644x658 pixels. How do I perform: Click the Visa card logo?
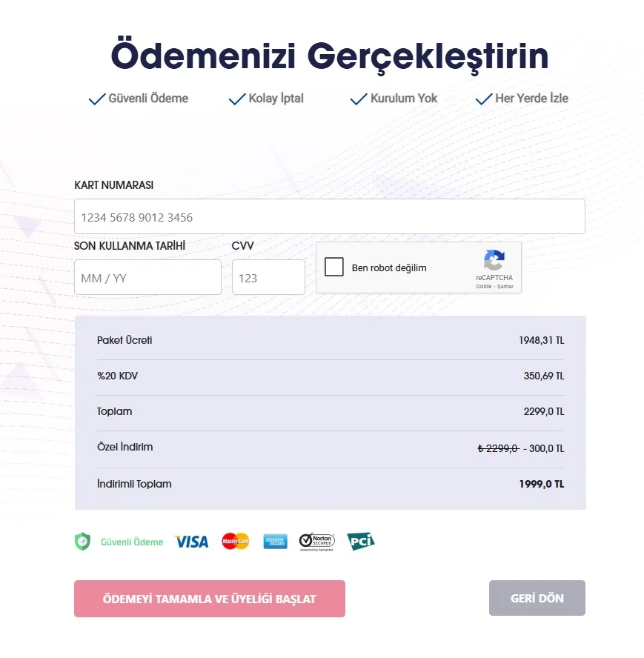click(191, 542)
